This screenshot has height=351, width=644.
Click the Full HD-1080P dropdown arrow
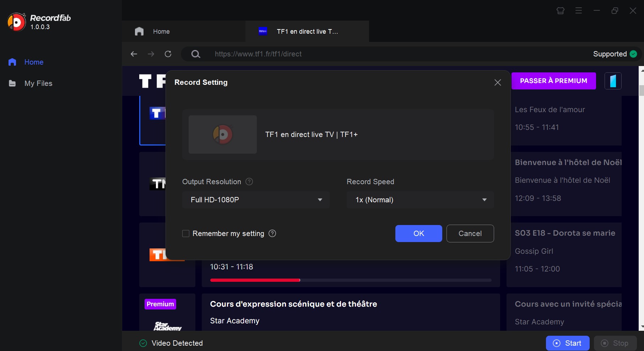(320, 200)
